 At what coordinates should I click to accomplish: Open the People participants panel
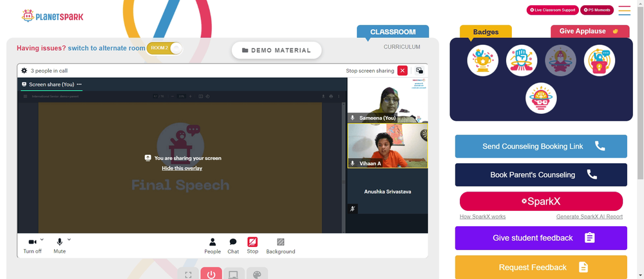(213, 246)
